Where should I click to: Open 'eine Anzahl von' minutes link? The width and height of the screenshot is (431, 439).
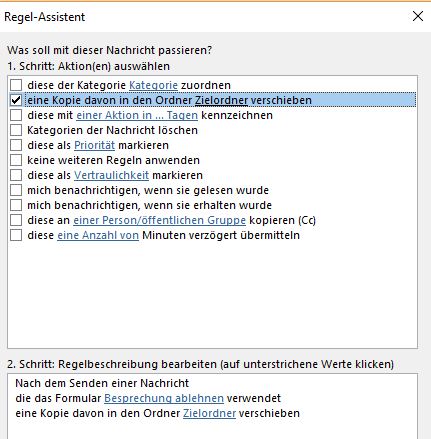point(98,235)
